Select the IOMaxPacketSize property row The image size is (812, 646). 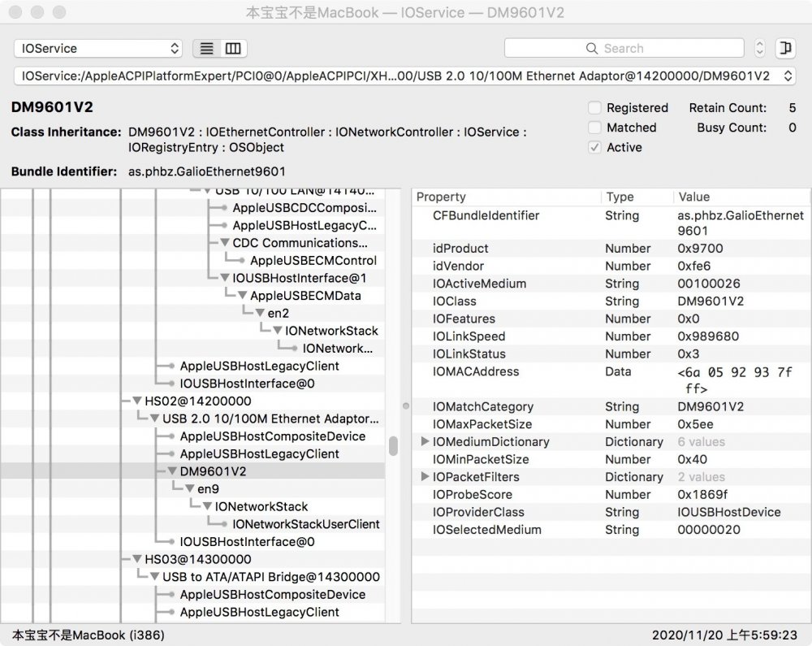pos(611,424)
